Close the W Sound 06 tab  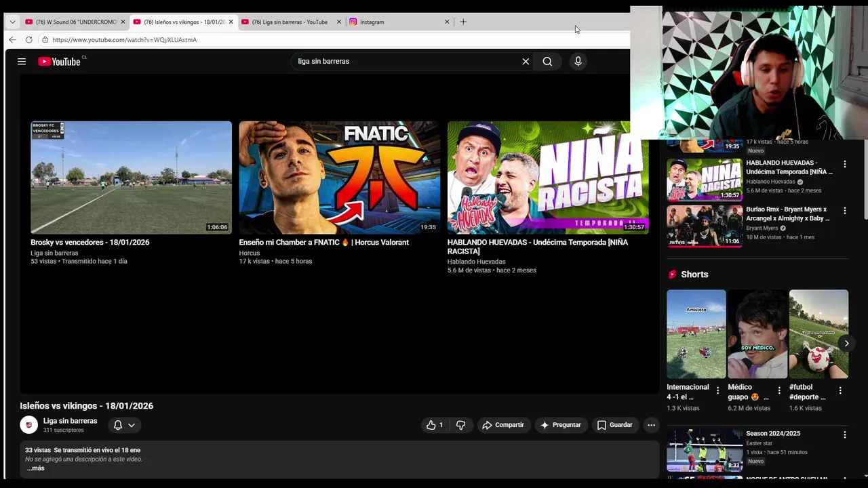point(123,22)
